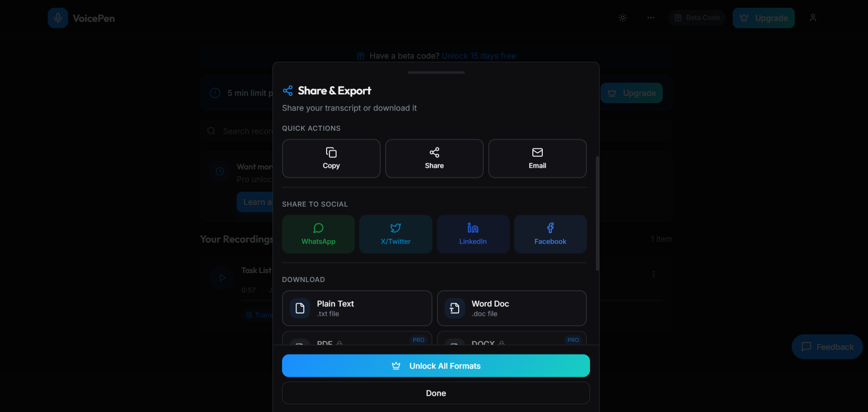Click the 'Your Recordings' heading

pos(237,239)
